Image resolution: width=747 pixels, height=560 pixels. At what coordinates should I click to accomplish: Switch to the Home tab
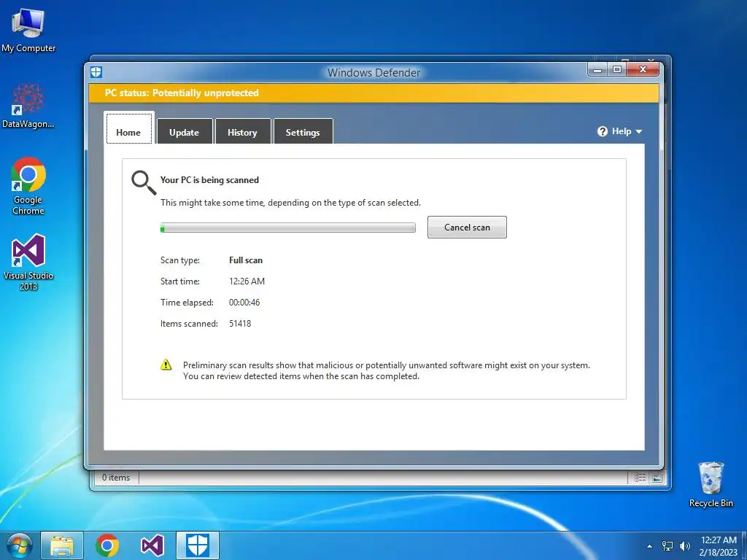(x=128, y=128)
